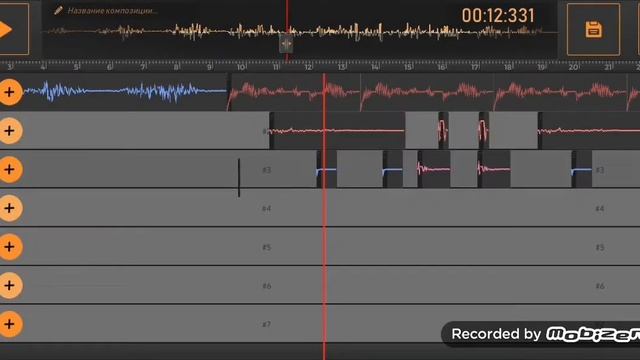Click the left #4 track label
Image resolution: width=640 pixels, height=360 pixels.
[267, 209]
